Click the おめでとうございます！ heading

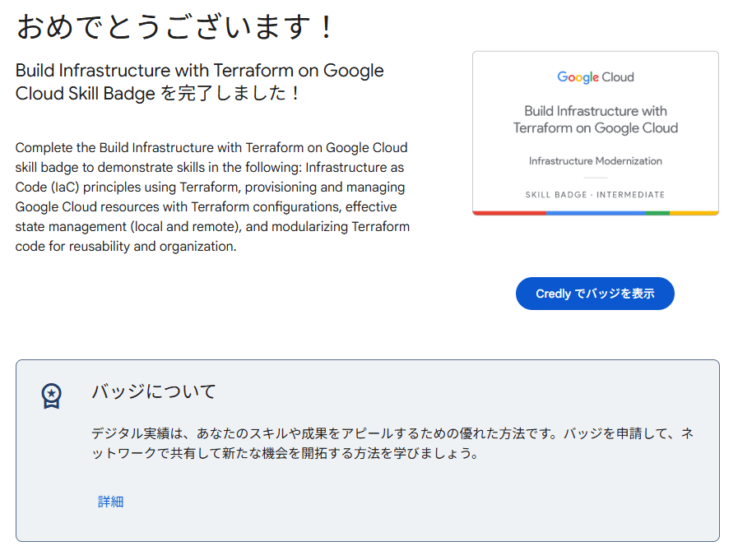(x=175, y=27)
